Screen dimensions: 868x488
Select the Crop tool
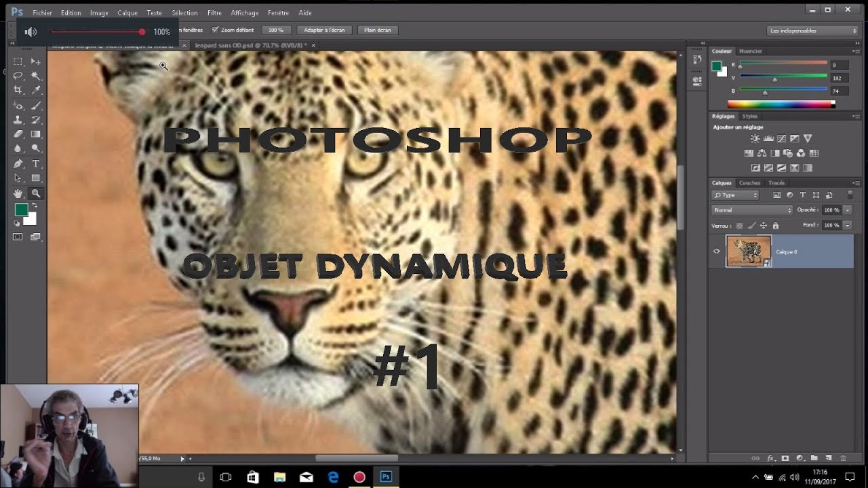[x=18, y=90]
